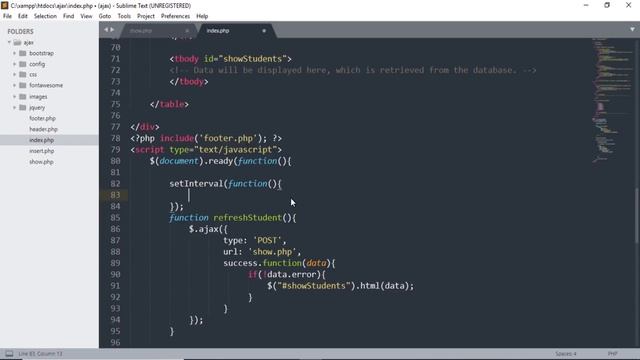640x360 pixels.
Task: Click the fontawesome folder icon
Action: pos(23,85)
